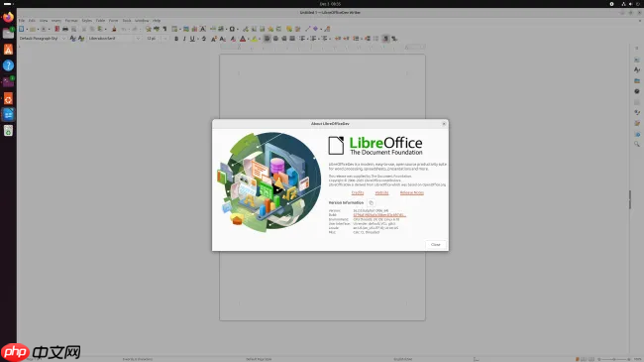Click the Increase Indent icon
The width and height of the screenshot is (644, 362).
pyautogui.click(x=338, y=39)
